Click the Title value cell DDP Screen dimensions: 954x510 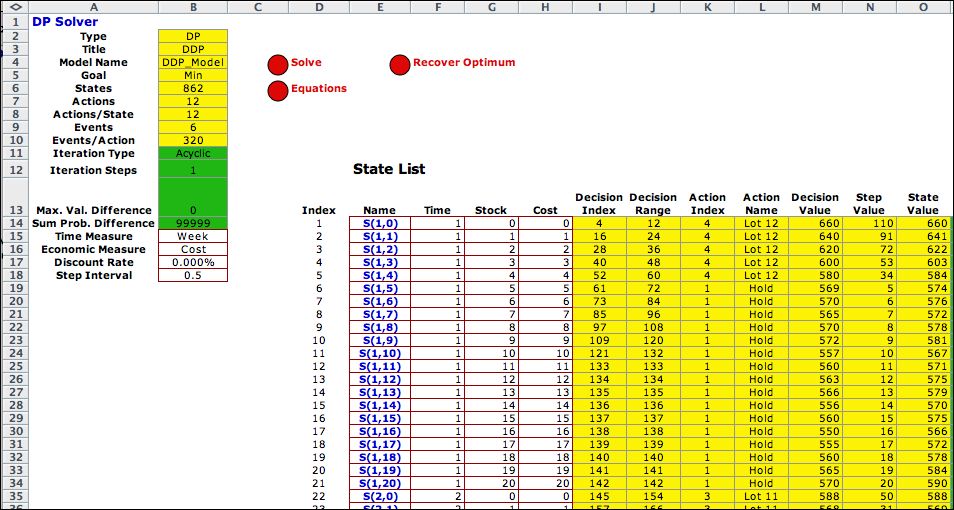pyautogui.click(x=193, y=49)
